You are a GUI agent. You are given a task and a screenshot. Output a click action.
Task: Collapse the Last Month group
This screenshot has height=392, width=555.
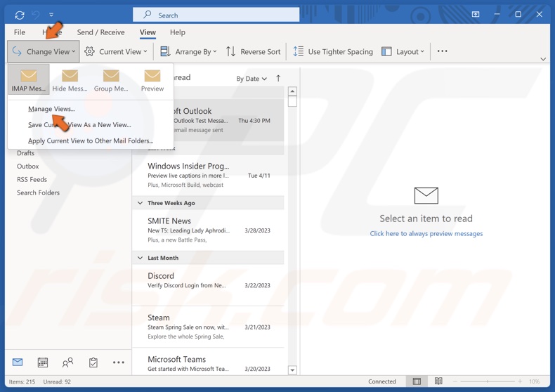click(141, 258)
